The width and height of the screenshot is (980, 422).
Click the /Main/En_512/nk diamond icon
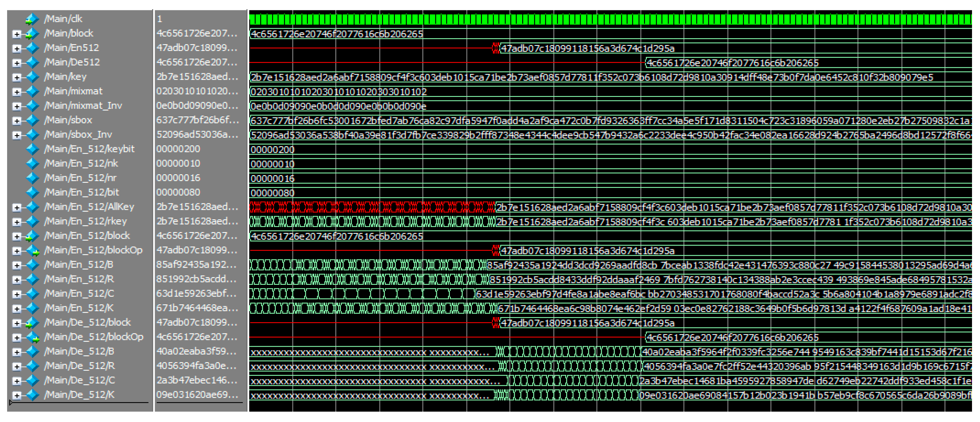[x=33, y=163]
